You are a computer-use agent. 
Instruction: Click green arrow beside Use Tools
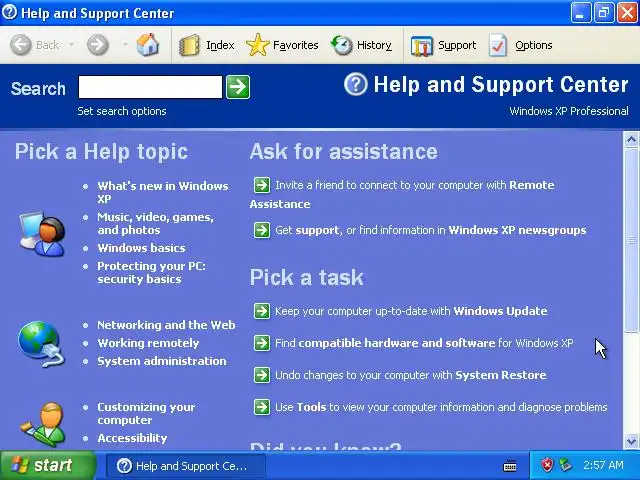click(262, 407)
